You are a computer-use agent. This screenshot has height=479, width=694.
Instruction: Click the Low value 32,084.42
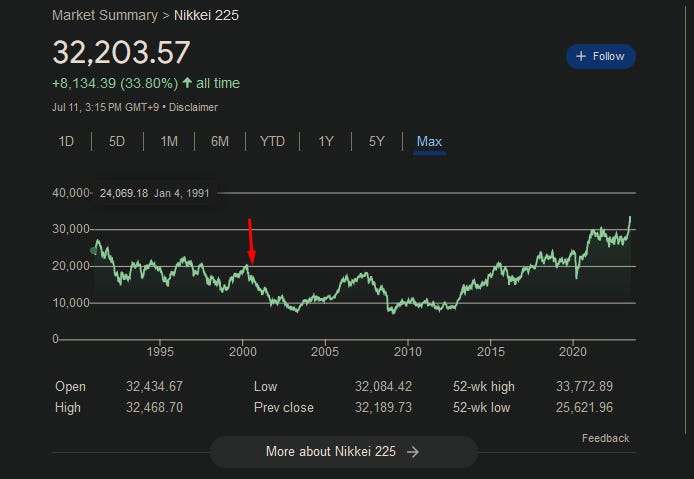383,386
